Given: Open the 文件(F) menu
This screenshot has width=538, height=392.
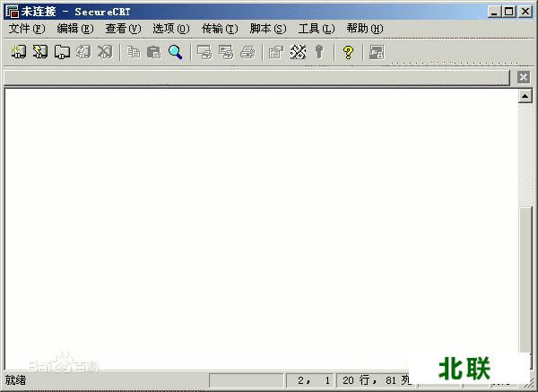Looking at the screenshot, I should pyautogui.click(x=26, y=29).
